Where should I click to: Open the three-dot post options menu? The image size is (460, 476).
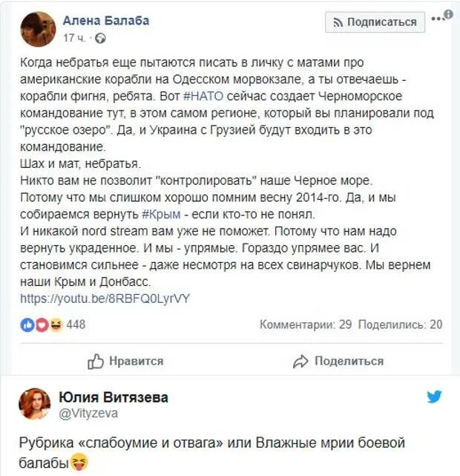[437, 19]
